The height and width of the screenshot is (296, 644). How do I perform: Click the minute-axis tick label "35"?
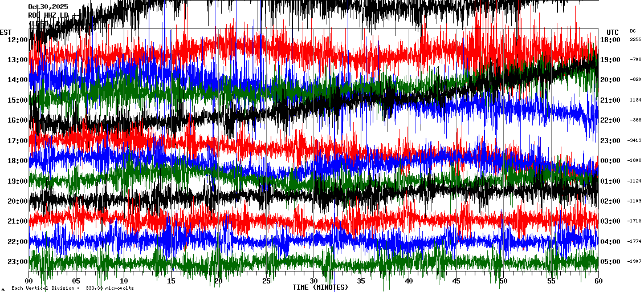(361, 281)
